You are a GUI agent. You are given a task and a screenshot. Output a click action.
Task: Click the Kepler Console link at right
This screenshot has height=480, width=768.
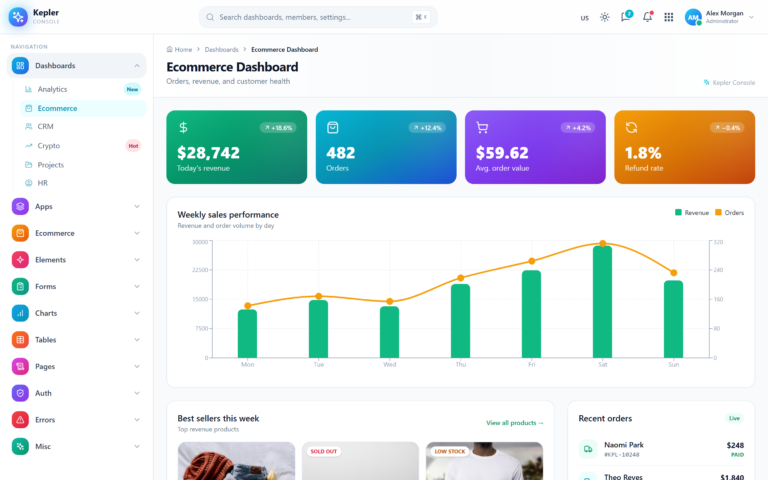pyautogui.click(x=729, y=82)
